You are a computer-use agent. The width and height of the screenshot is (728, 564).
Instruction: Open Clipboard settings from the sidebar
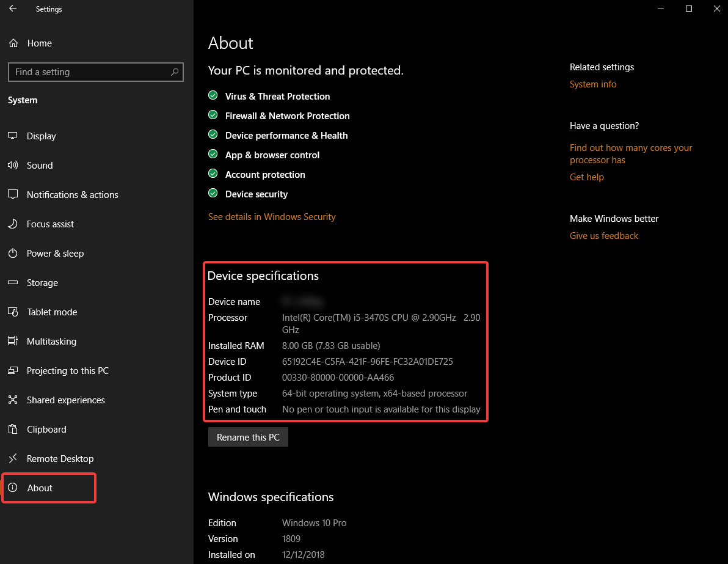[46, 429]
